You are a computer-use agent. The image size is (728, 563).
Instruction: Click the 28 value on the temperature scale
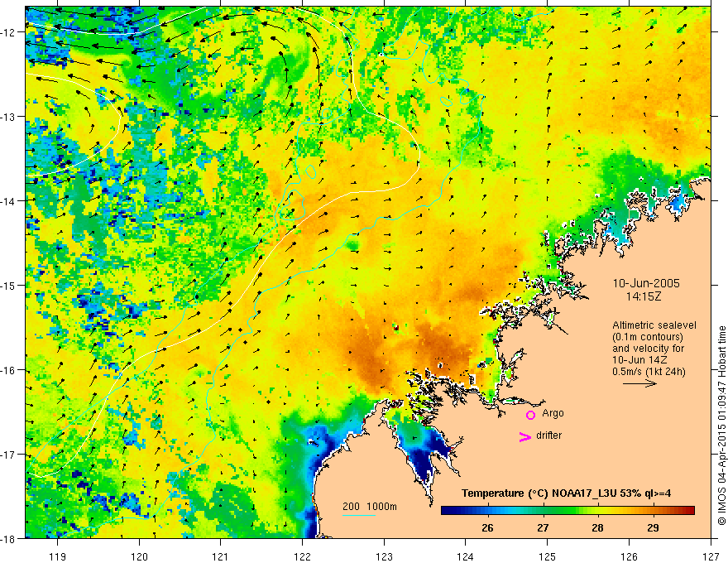(597, 527)
